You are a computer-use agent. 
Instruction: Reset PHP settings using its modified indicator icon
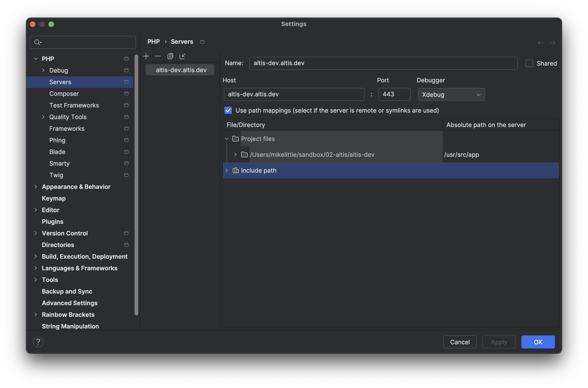(x=126, y=59)
